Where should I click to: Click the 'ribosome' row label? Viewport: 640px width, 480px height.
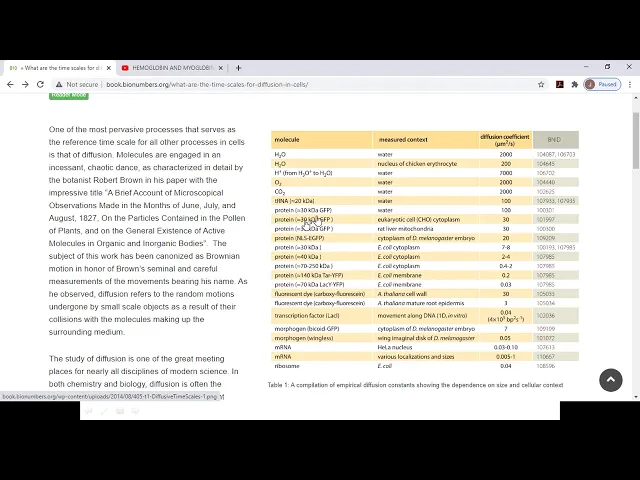click(x=287, y=366)
